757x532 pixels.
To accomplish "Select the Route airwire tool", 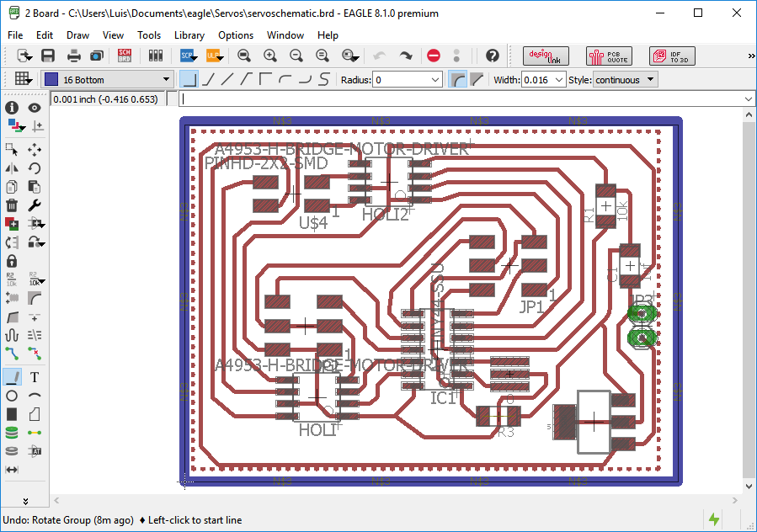I will click(x=12, y=354).
